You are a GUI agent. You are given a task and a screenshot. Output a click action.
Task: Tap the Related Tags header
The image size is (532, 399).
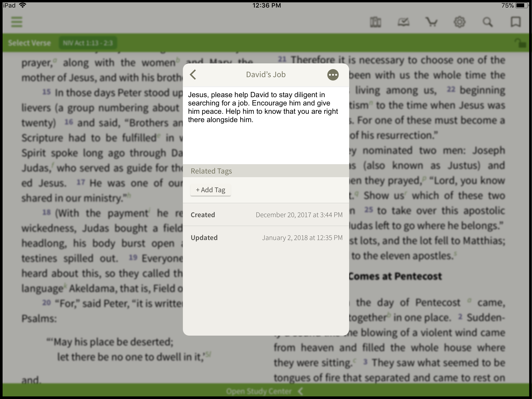click(x=266, y=171)
